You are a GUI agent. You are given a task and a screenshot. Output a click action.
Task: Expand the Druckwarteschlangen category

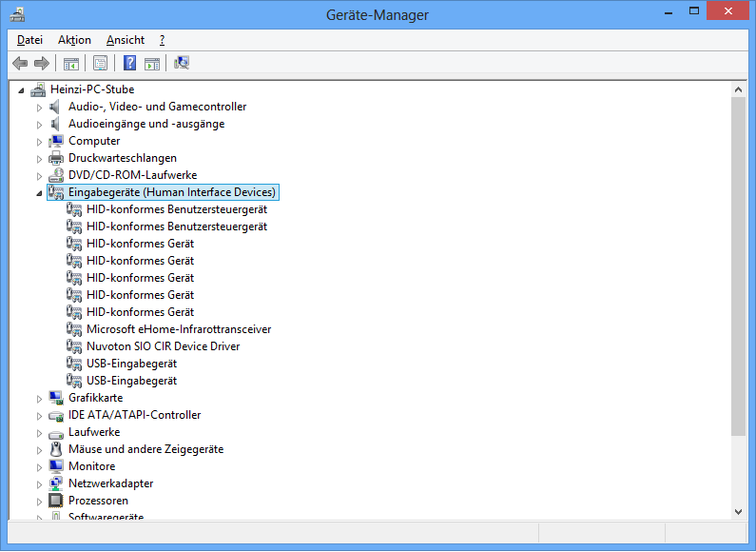[x=39, y=159]
